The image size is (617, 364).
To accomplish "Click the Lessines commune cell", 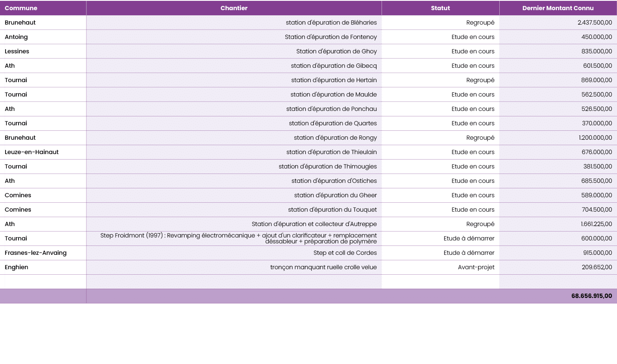I will [x=17, y=51].
